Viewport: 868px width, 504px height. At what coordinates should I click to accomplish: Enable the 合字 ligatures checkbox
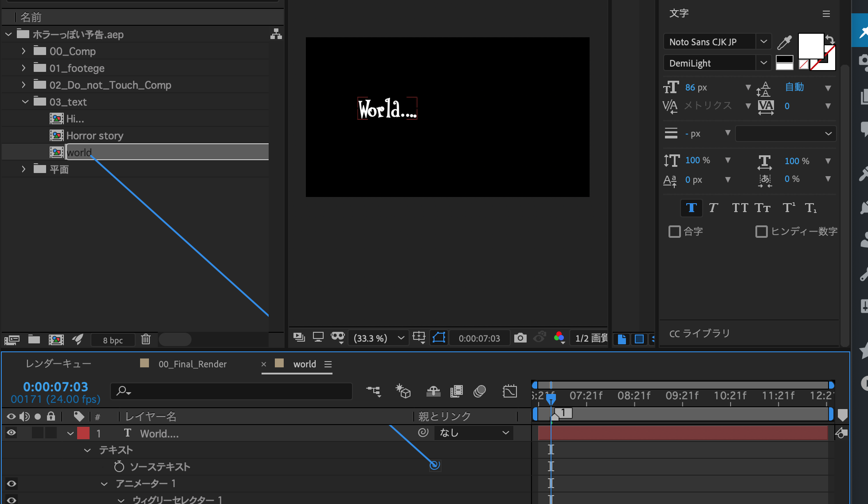coord(675,231)
